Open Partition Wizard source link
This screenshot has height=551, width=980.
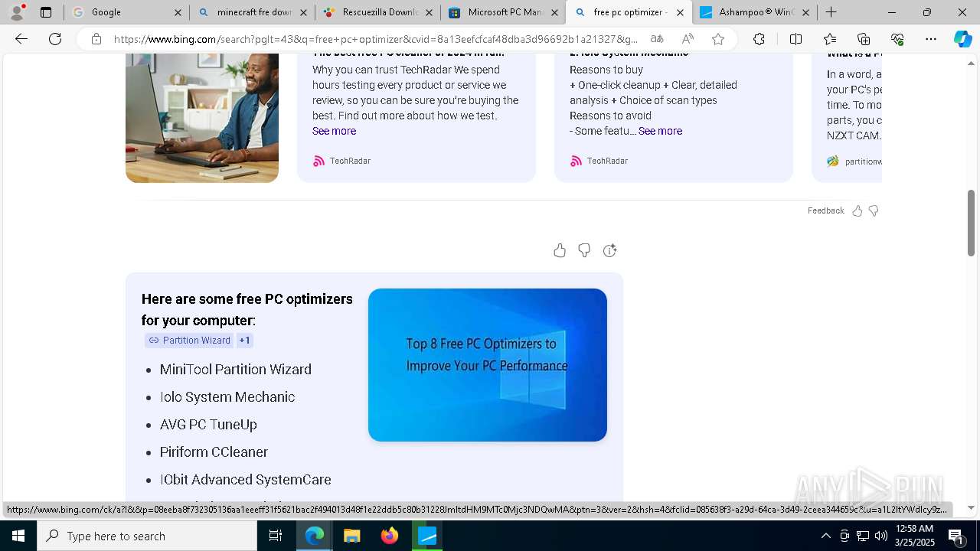(188, 341)
